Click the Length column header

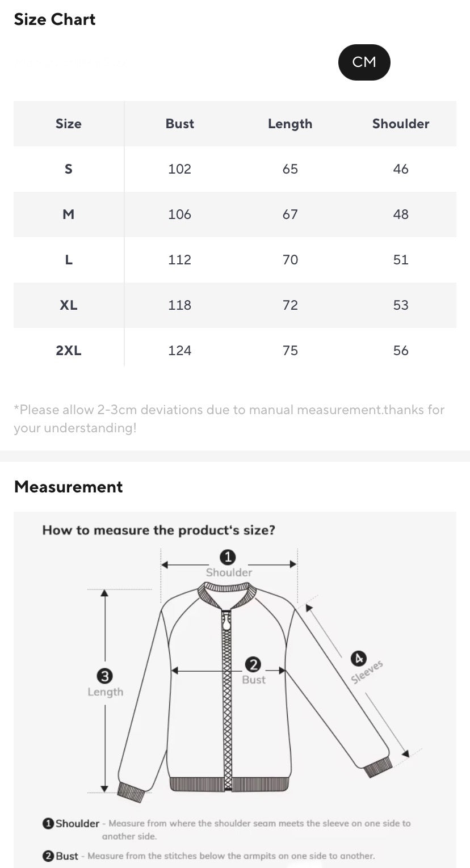coord(290,124)
